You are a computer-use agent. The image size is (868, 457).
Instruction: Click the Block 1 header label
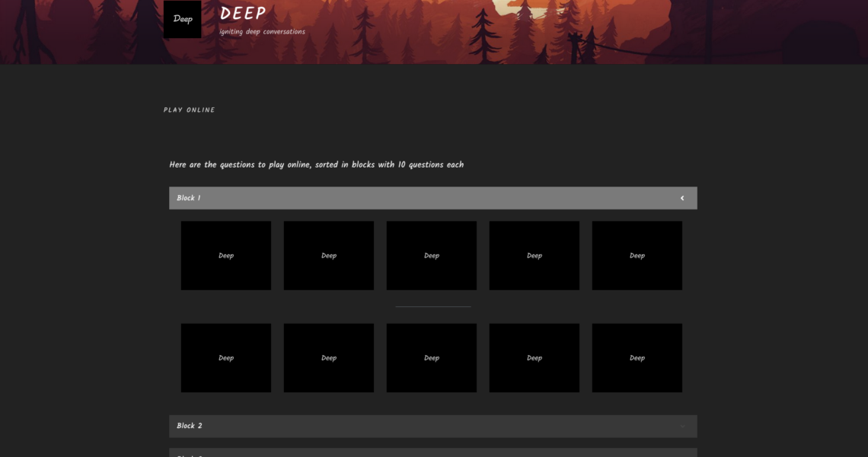click(x=189, y=198)
